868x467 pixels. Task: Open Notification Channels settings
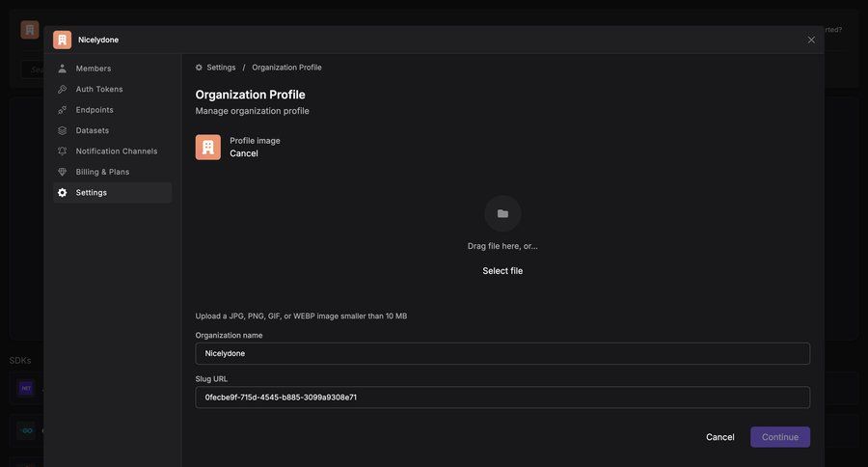pos(113,151)
